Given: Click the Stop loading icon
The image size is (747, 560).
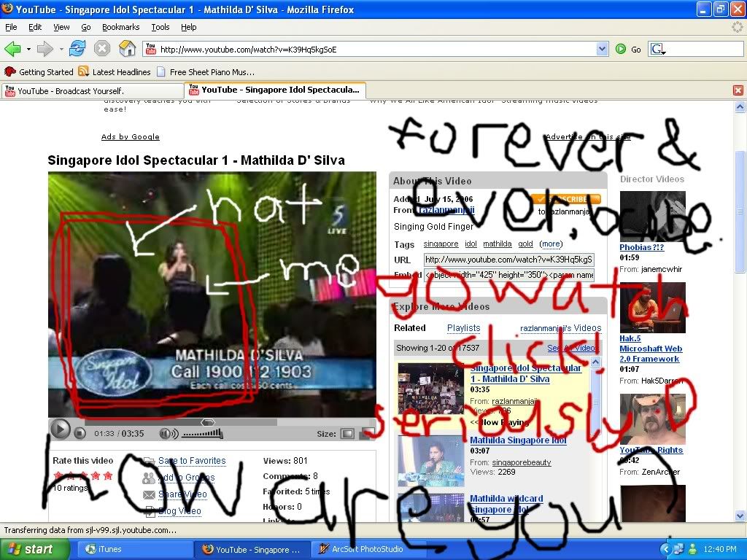Looking at the screenshot, I should [x=102, y=49].
